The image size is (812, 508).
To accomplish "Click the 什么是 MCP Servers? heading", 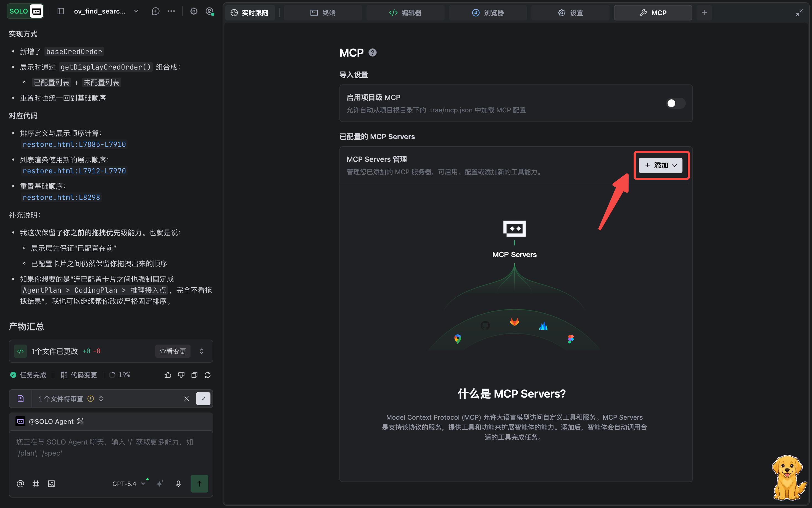I will pyautogui.click(x=512, y=393).
